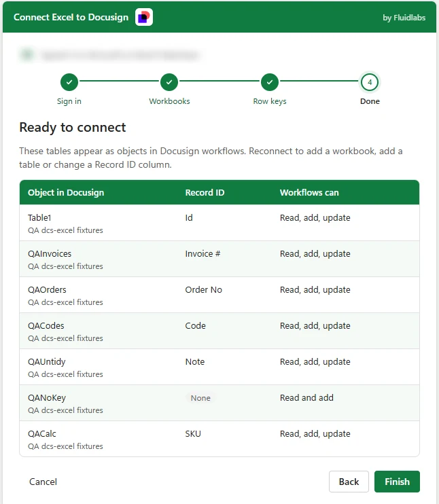Click the Finish button
The width and height of the screenshot is (439, 504).
point(397,482)
